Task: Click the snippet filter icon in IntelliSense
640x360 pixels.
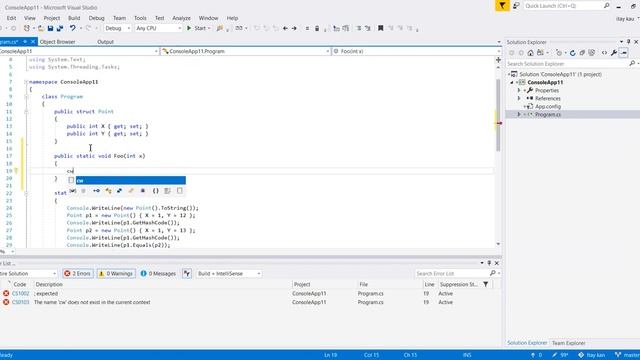Action: (180, 191)
